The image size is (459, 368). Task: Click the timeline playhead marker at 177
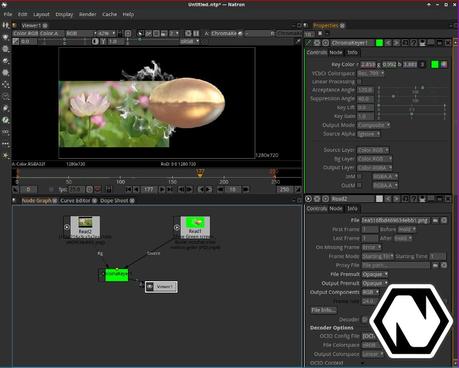click(200, 173)
